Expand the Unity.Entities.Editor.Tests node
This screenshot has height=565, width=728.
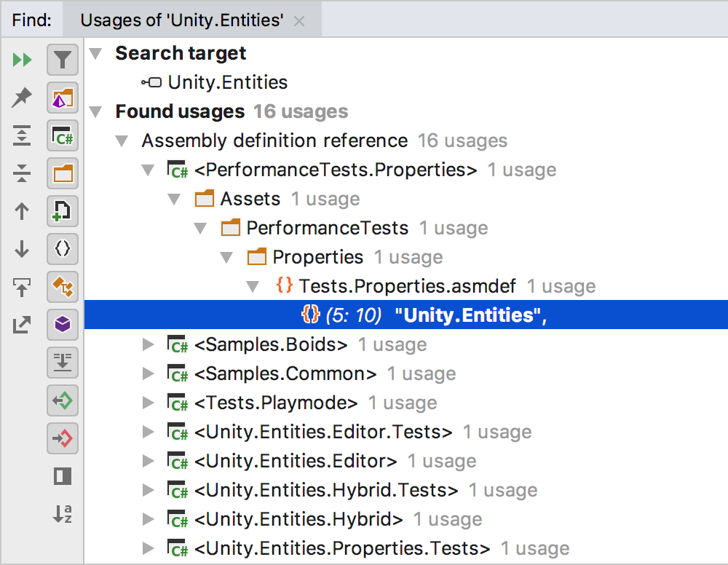tap(148, 432)
